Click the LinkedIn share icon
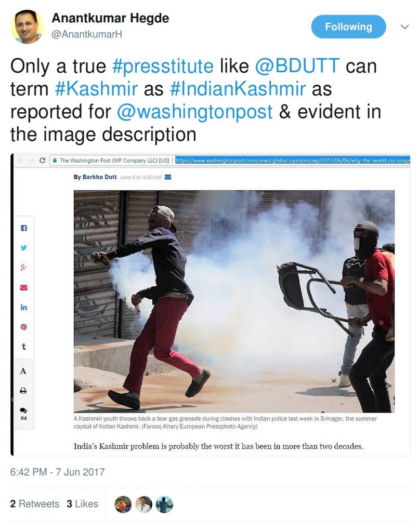 click(24, 307)
